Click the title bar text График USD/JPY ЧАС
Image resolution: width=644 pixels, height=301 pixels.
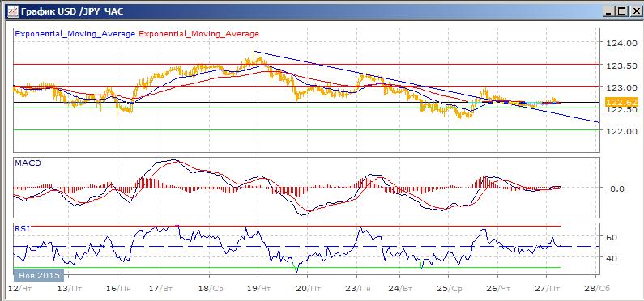(72, 11)
